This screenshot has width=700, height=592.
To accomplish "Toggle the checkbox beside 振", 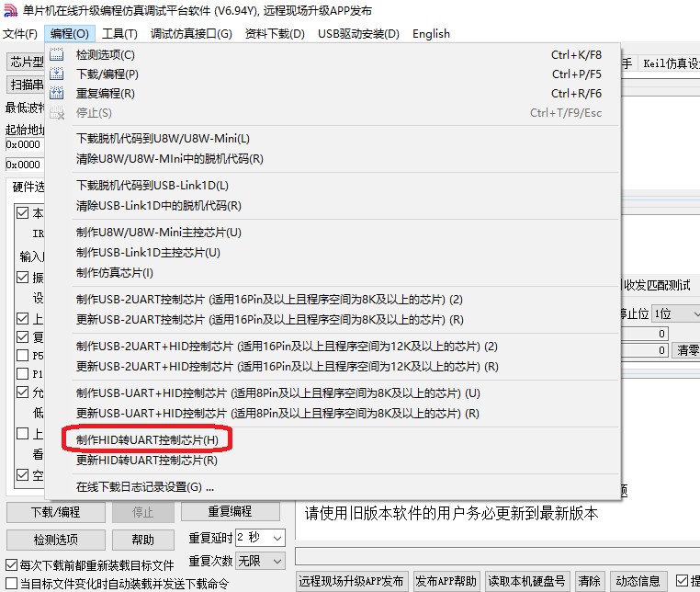I will [x=22, y=277].
